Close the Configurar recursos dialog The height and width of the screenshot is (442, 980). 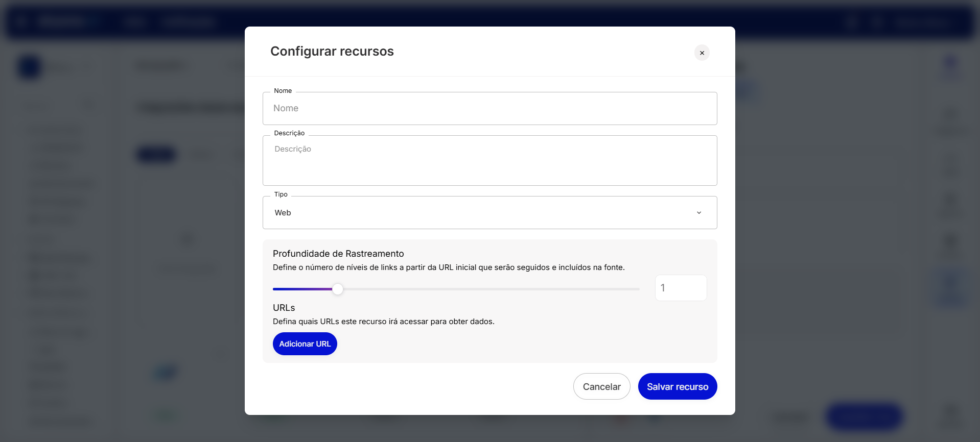(x=702, y=53)
